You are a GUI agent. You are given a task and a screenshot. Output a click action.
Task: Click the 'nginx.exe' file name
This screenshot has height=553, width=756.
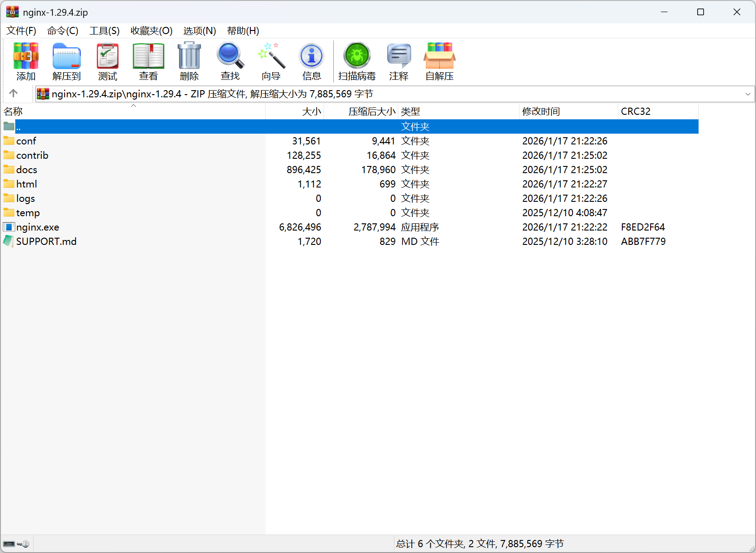(x=38, y=227)
